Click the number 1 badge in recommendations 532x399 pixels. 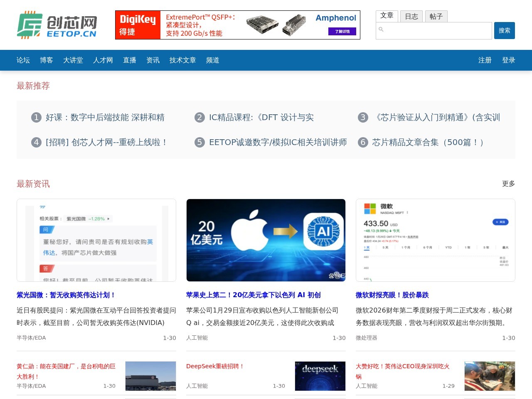pyautogui.click(x=36, y=118)
